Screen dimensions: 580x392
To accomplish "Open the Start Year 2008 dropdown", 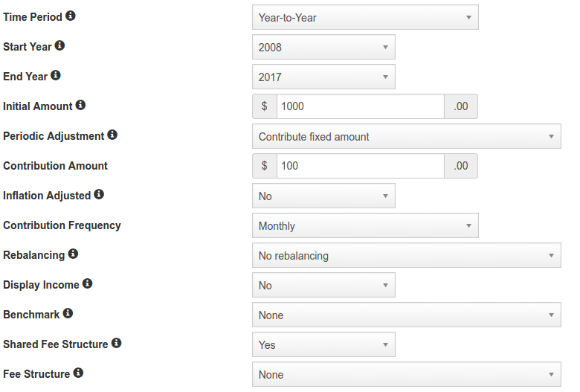I will pos(323,47).
